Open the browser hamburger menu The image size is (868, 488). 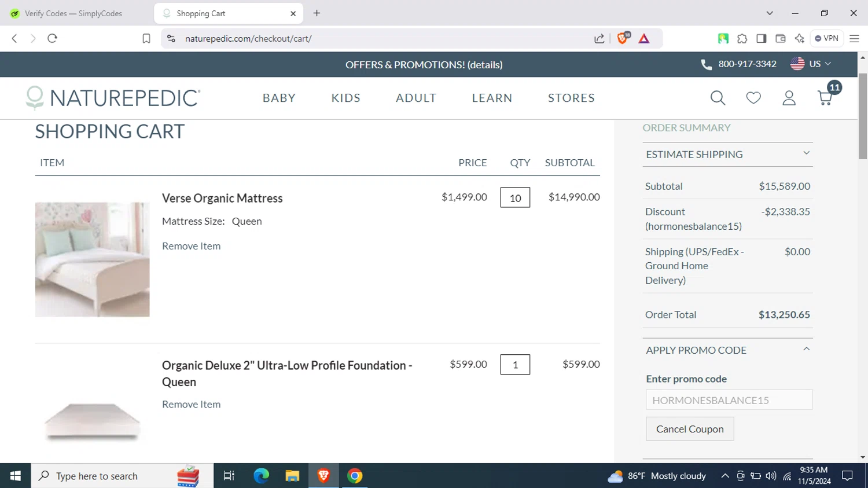854,39
